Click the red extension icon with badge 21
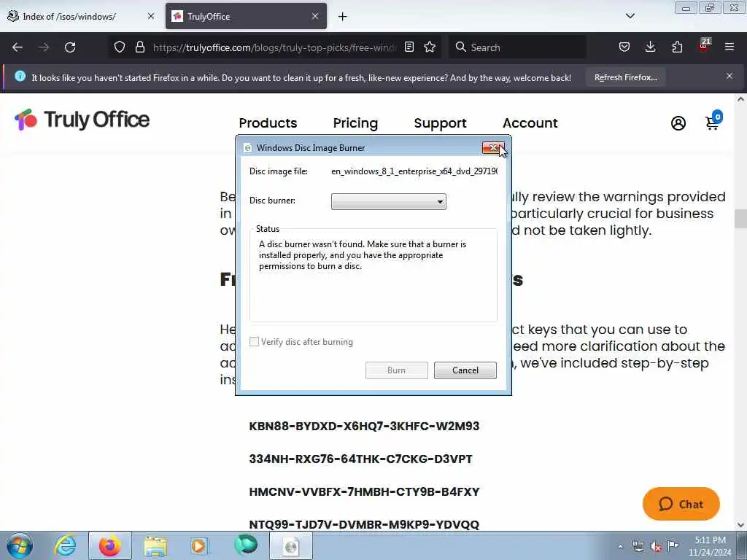The height and width of the screenshot is (560, 747). pos(704,46)
